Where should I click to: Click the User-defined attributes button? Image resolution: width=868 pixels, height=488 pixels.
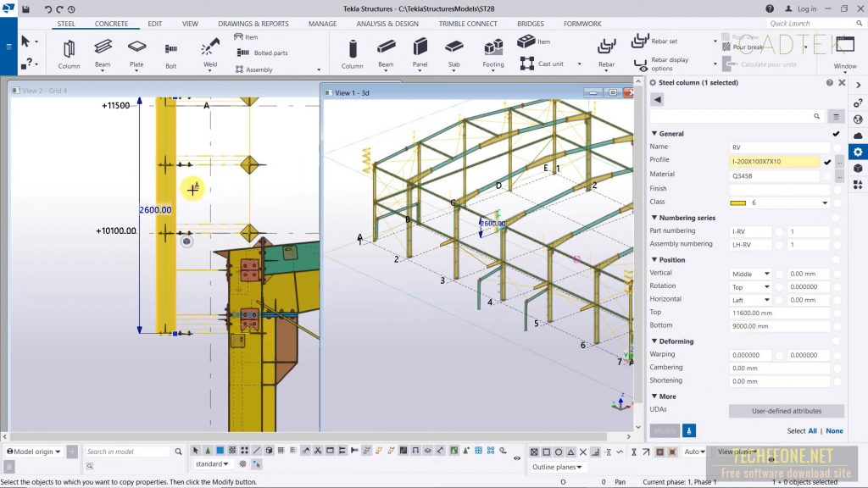pos(787,411)
